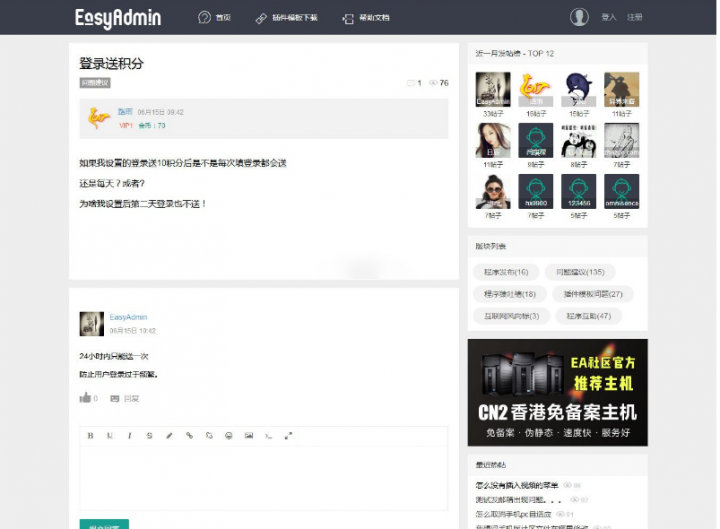Screen dimensions: 720x529
Task: Click the EasyAdmin logo in header
Action: [x=118, y=18]
